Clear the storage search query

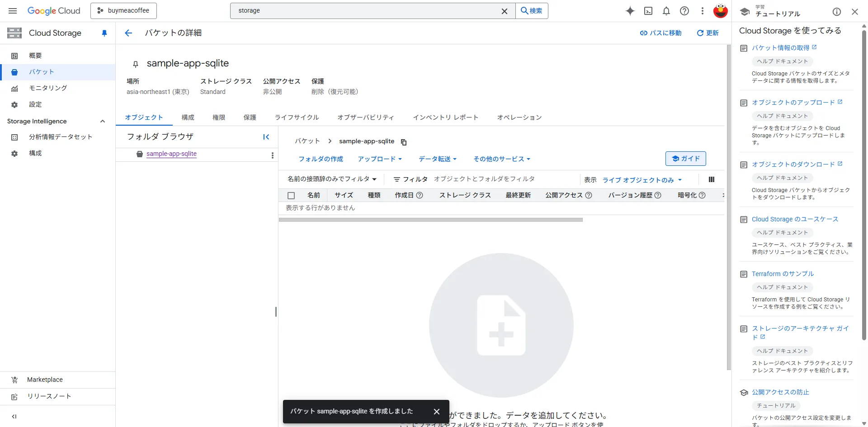(x=505, y=11)
